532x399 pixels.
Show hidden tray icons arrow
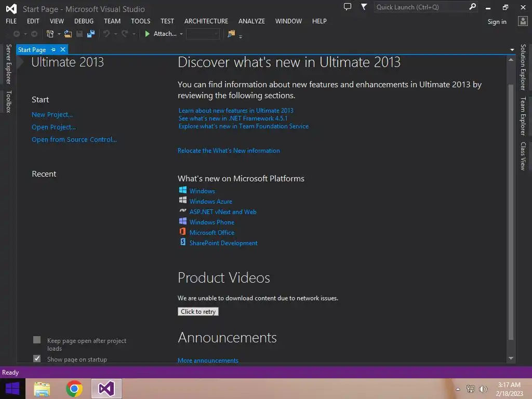click(458, 390)
